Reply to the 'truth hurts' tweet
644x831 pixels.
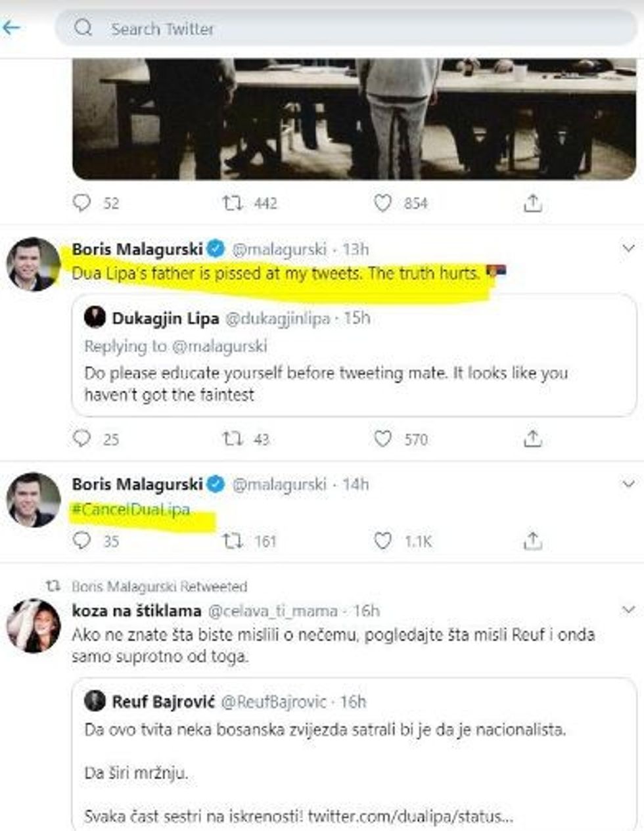pos(81,438)
